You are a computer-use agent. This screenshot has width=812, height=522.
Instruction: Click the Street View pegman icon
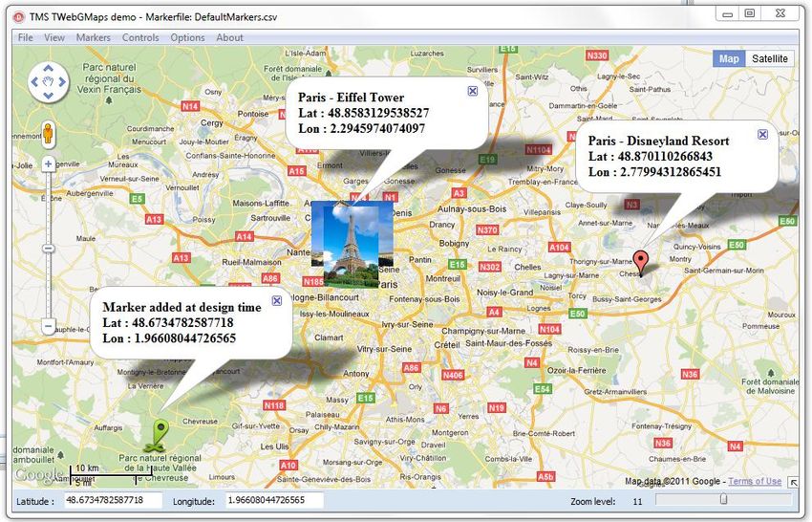coord(48,133)
